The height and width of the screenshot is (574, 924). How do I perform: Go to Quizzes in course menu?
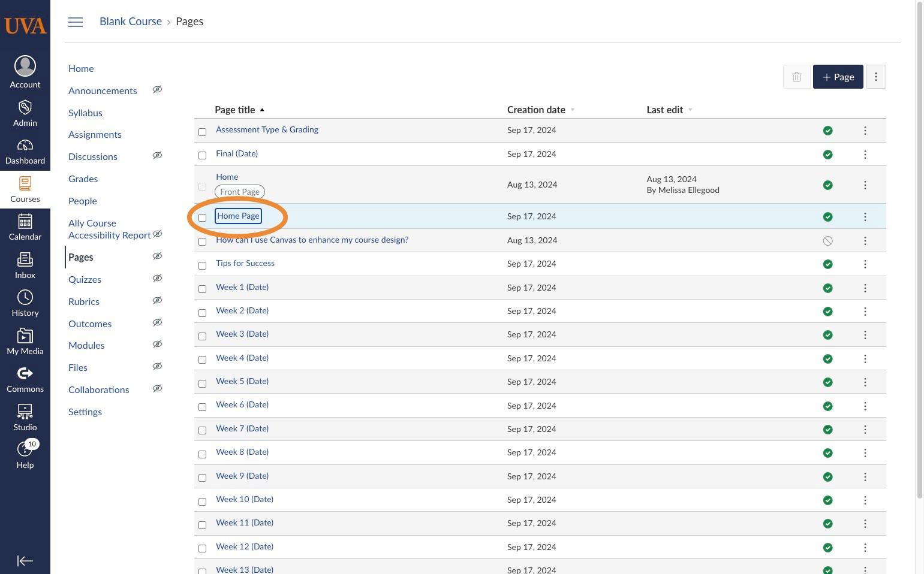(x=85, y=279)
